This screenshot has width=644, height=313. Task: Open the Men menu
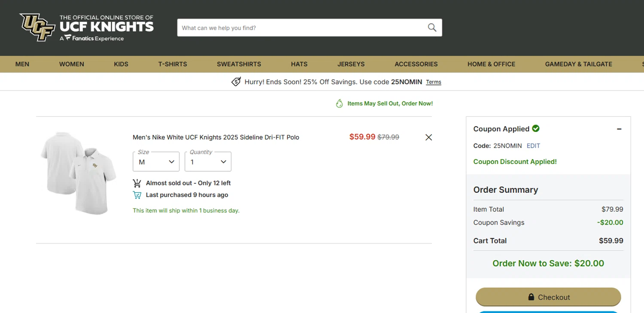(22, 64)
